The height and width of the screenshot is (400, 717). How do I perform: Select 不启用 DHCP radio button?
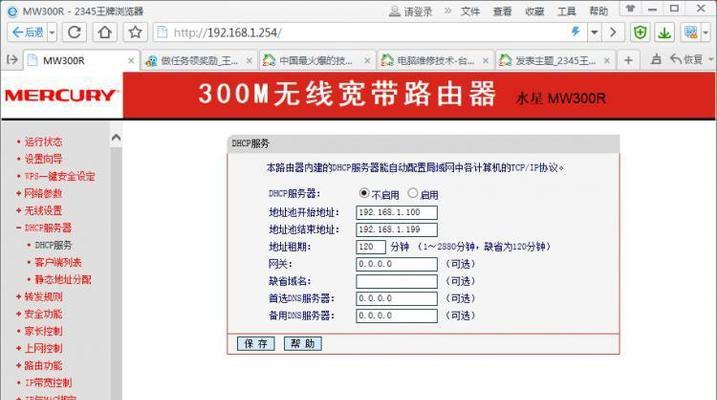tap(364, 193)
